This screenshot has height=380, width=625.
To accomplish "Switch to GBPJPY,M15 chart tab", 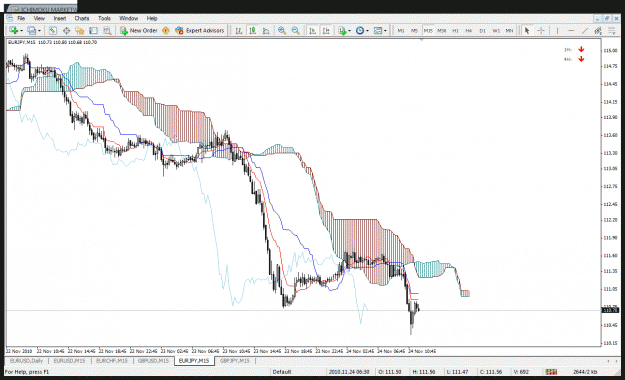I will (235, 361).
